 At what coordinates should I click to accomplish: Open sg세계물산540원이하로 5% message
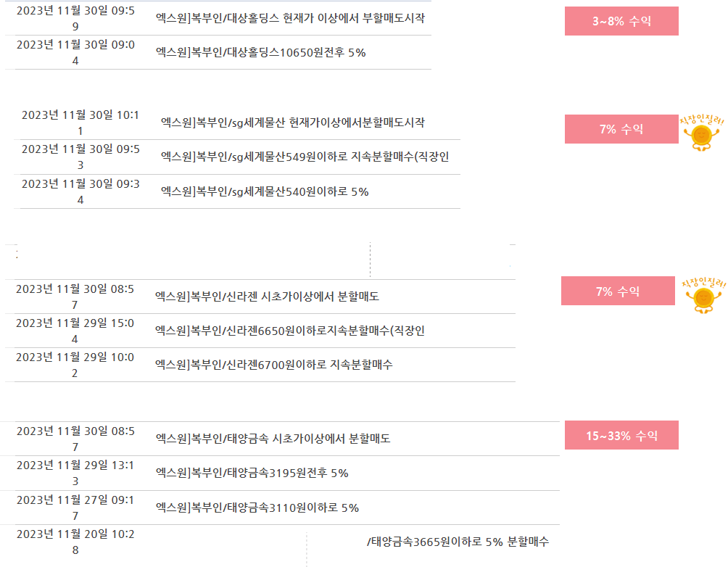click(x=265, y=192)
